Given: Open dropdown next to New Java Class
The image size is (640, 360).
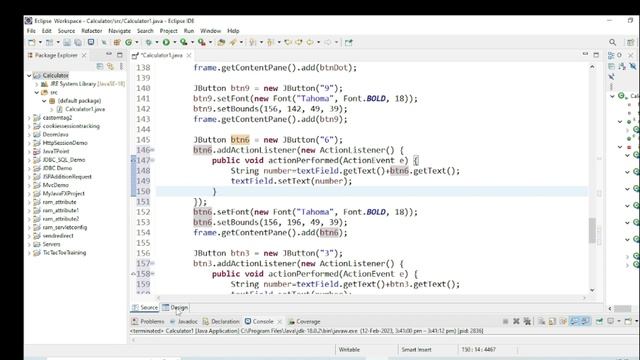Looking at the screenshot, I should click(x=137, y=42).
